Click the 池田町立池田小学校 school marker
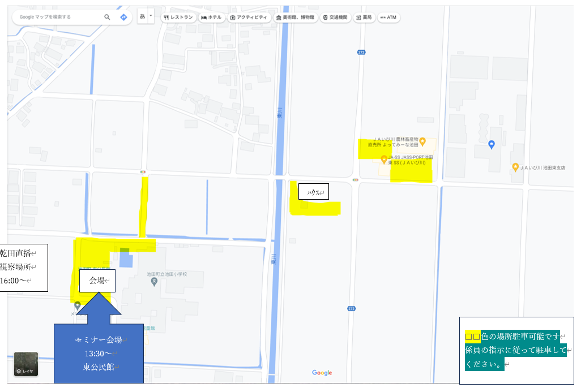 coord(154,282)
